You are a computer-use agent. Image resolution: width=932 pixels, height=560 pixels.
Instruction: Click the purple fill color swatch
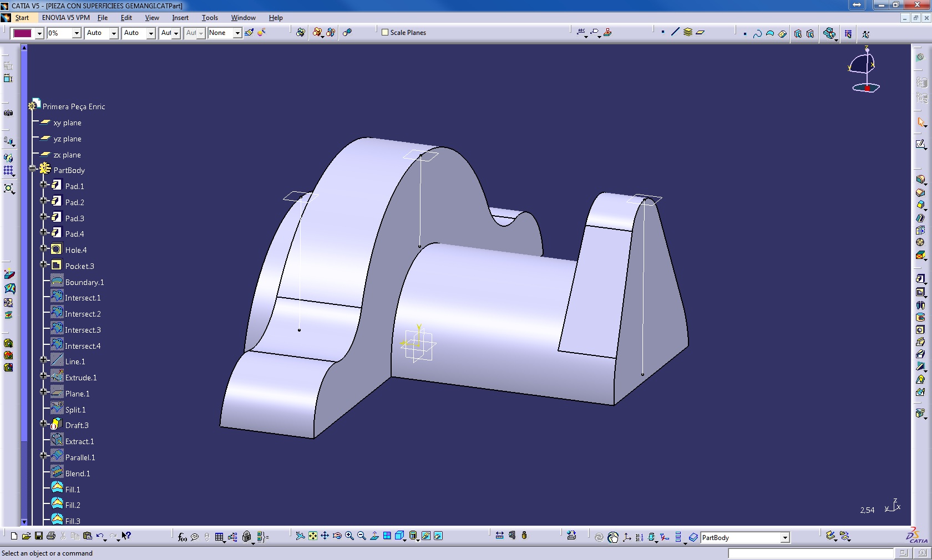[23, 33]
